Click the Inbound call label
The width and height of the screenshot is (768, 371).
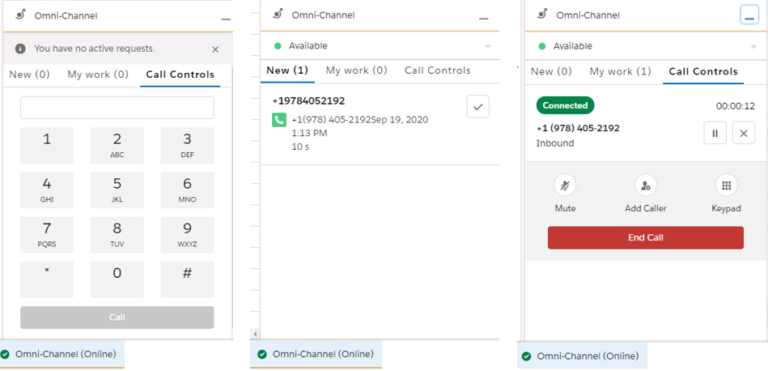[555, 144]
